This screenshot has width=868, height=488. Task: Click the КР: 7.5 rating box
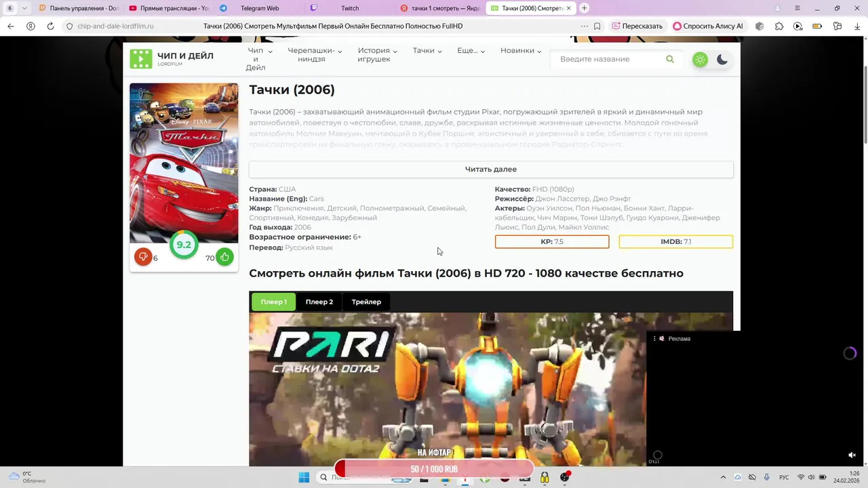552,242
